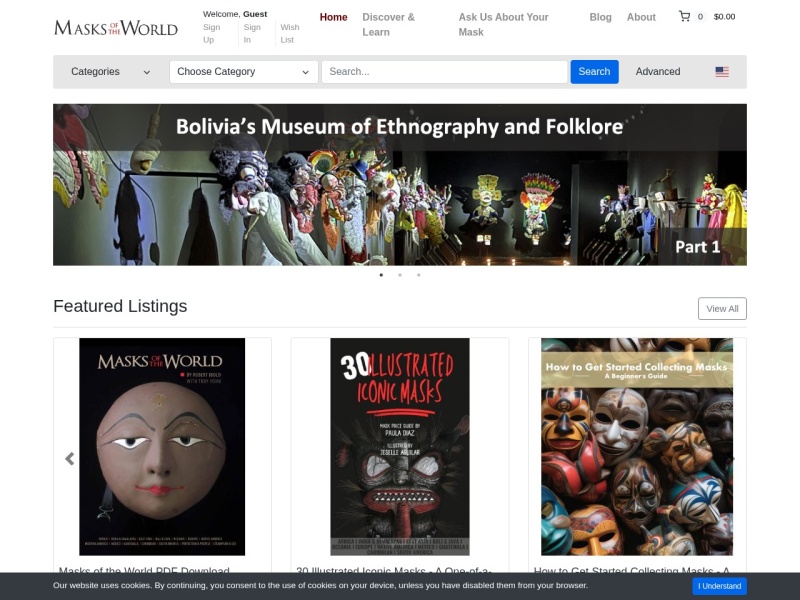Open the Choose Category combo box
The image size is (800, 600).
click(243, 72)
